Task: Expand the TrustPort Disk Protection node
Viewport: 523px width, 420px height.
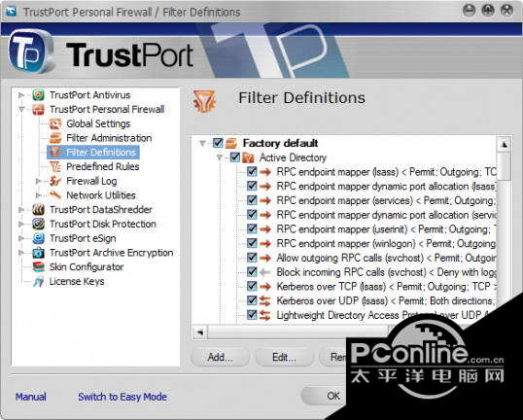Action: [21, 224]
